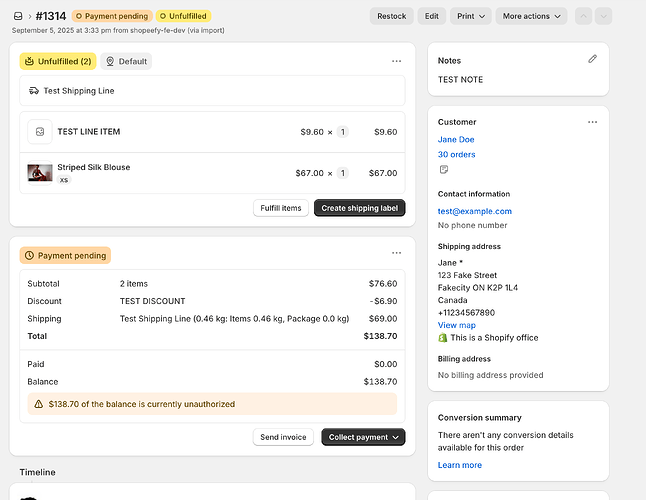
Task: Expand the Print dropdown
Action: [x=471, y=16]
